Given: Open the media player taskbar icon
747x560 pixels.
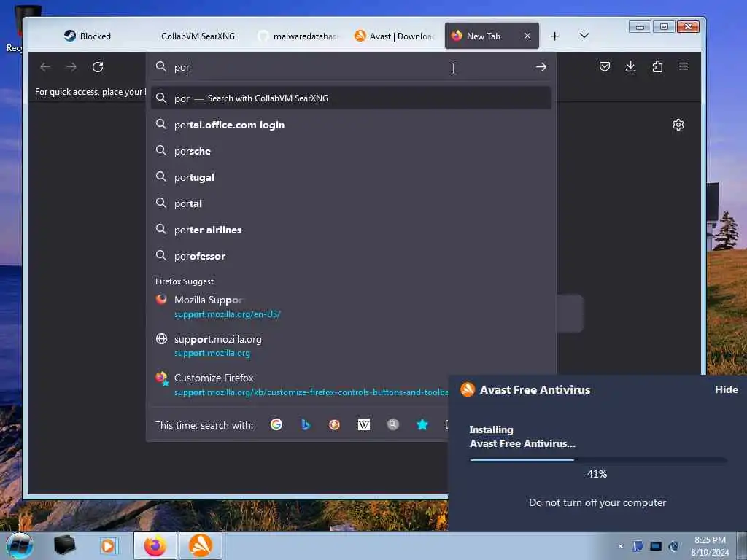Looking at the screenshot, I should (x=109, y=545).
